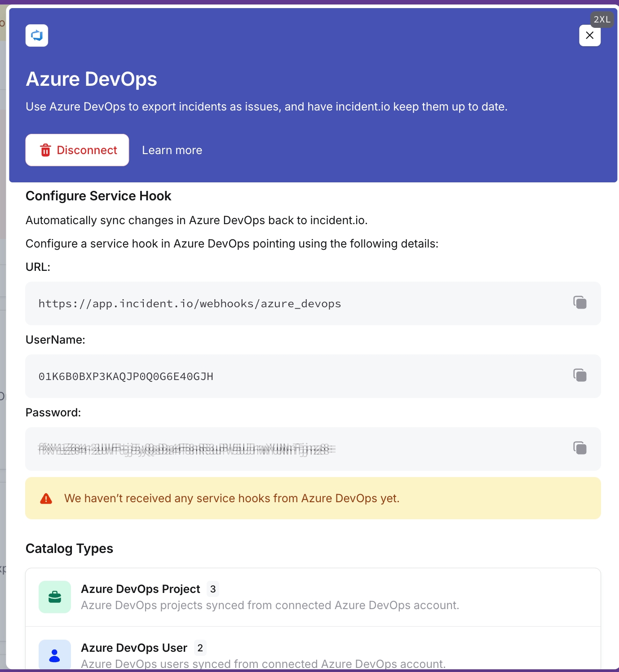Screen dimensions: 619x672
Task: Click the service hooks warning message
Action: pyautogui.click(x=232, y=499)
